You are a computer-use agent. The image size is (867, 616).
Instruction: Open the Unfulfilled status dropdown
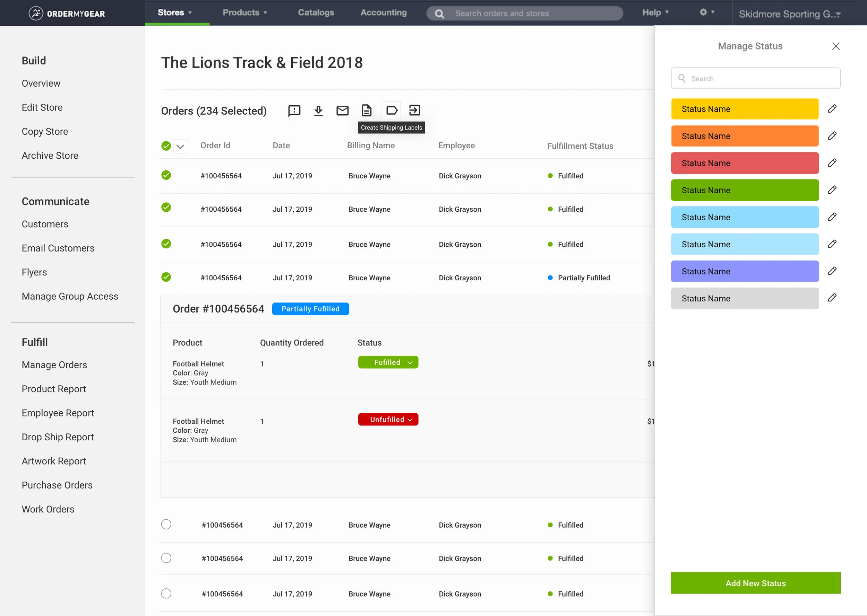click(388, 420)
